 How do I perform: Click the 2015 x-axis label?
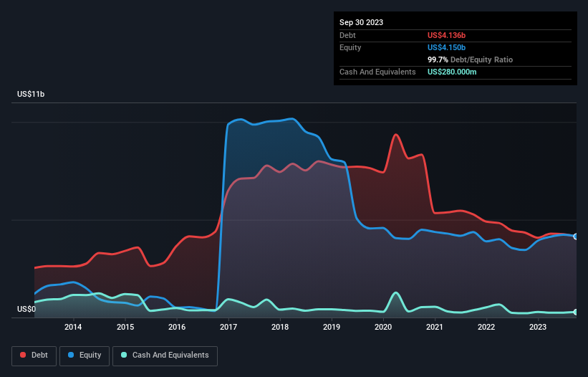125,327
